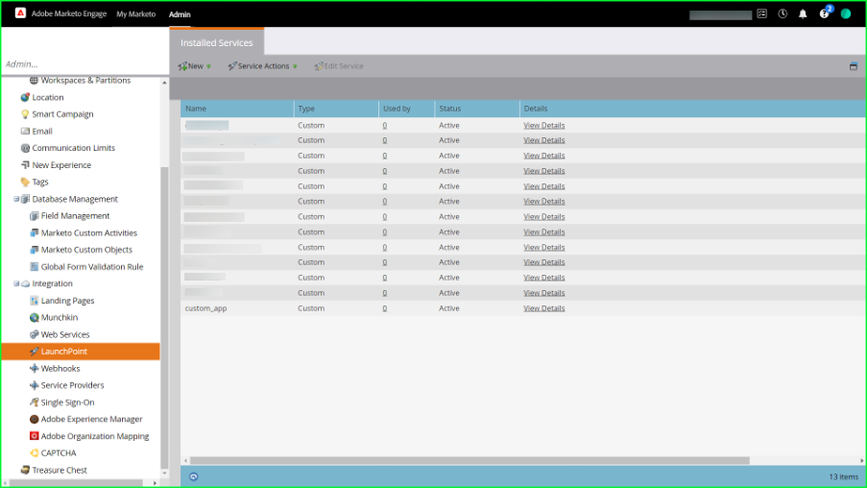Collapse the Database Management tree node
Image resolution: width=868 pixels, height=488 pixels.
pos(16,199)
